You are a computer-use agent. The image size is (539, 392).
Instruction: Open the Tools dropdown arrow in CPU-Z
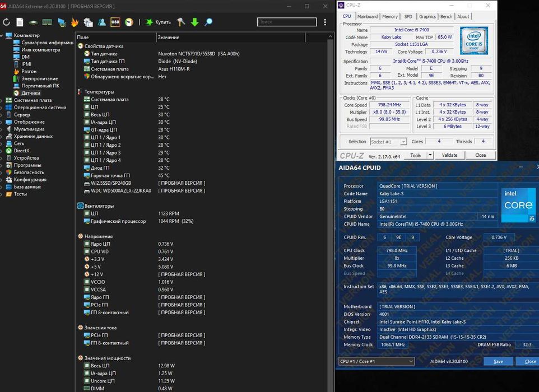click(x=430, y=155)
